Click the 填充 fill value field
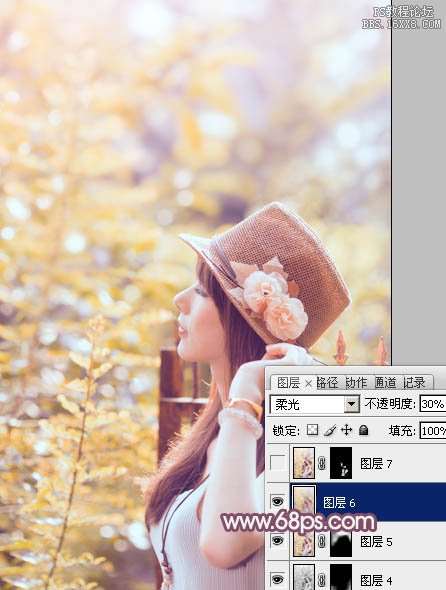 (433, 430)
